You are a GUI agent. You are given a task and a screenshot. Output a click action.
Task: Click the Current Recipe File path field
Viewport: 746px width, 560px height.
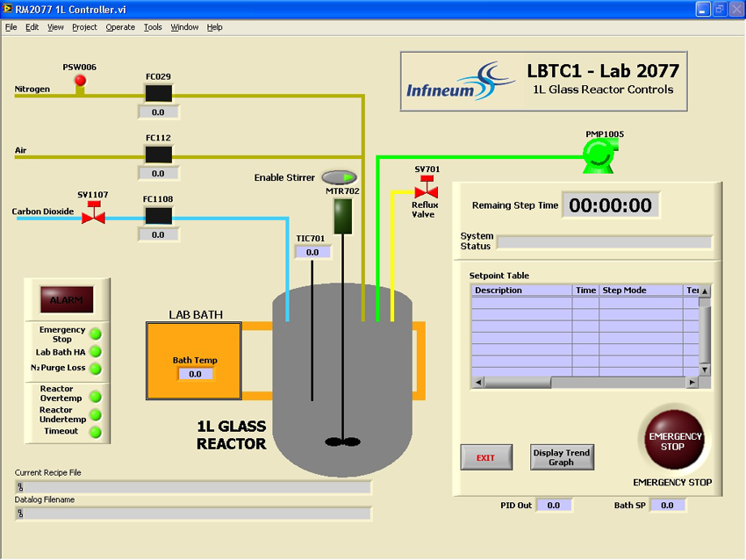[x=193, y=487]
